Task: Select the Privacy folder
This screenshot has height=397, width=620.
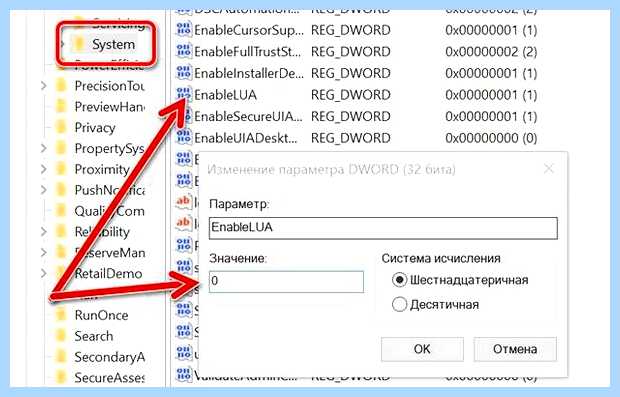Action: (x=95, y=128)
